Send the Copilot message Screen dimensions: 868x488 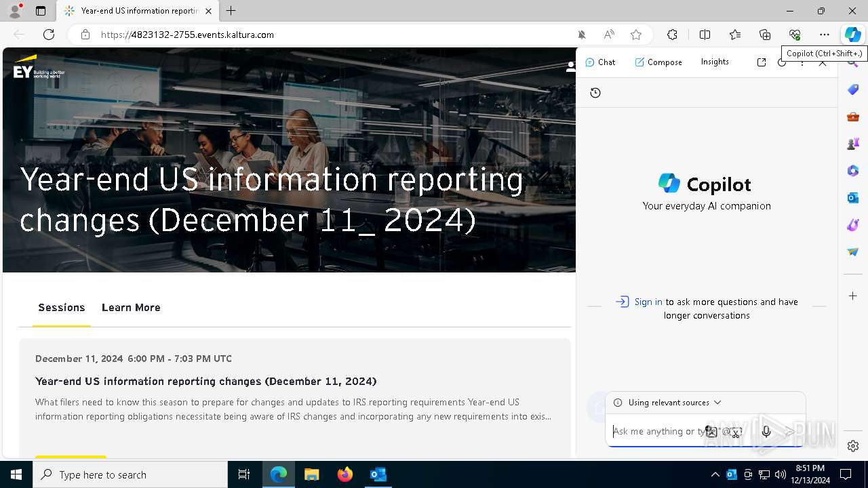coord(790,432)
